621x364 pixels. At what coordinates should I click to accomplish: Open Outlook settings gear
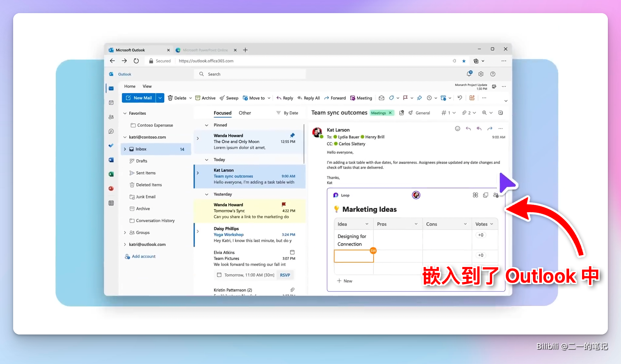[481, 74]
